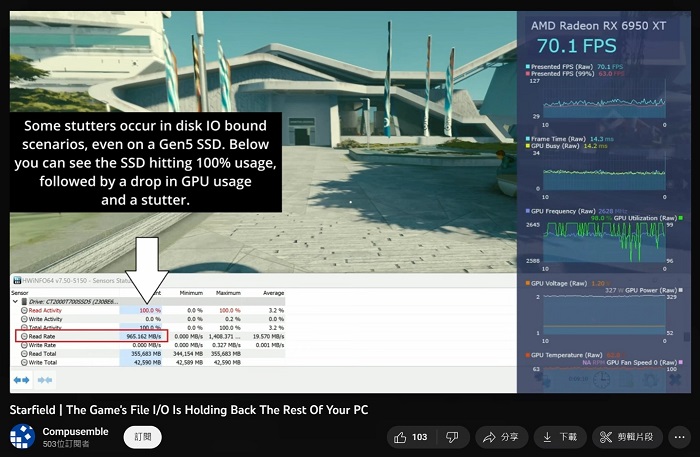Viewport: 700px width, 457px height.
Task: Click the Write Activity clock icon
Action: click(x=24, y=319)
